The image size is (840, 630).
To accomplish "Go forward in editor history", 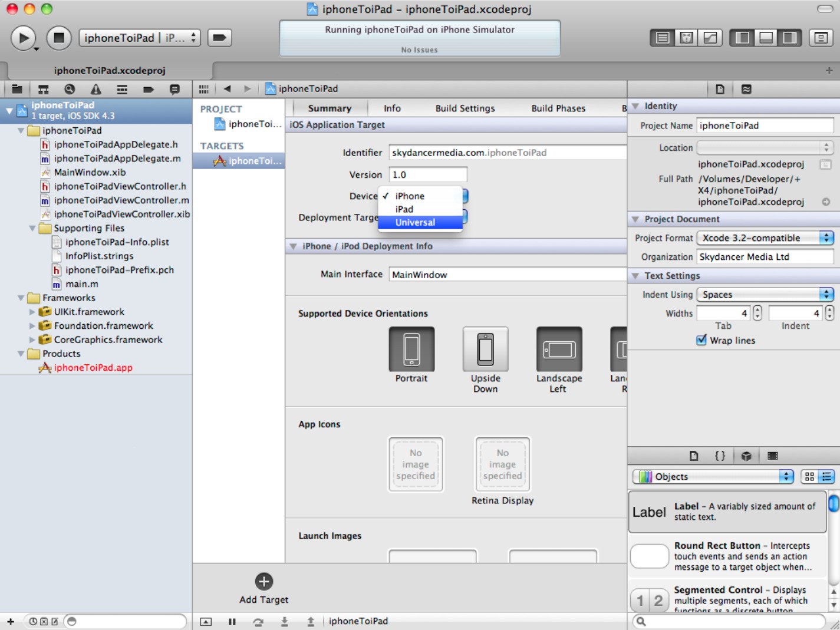I will [248, 89].
